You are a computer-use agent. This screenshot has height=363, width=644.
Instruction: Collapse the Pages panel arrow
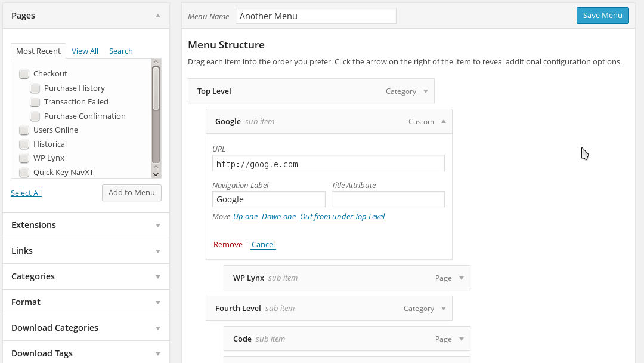(158, 16)
